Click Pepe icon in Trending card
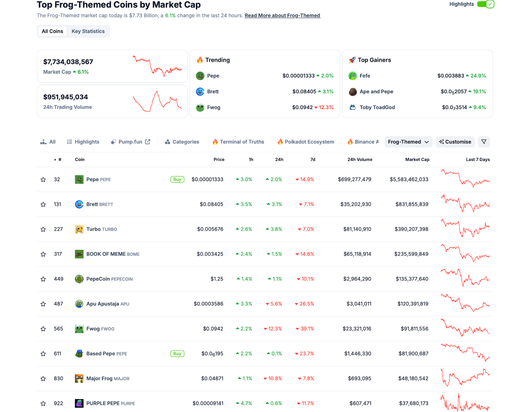The width and height of the screenshot is (532, 412). [200, 76]
